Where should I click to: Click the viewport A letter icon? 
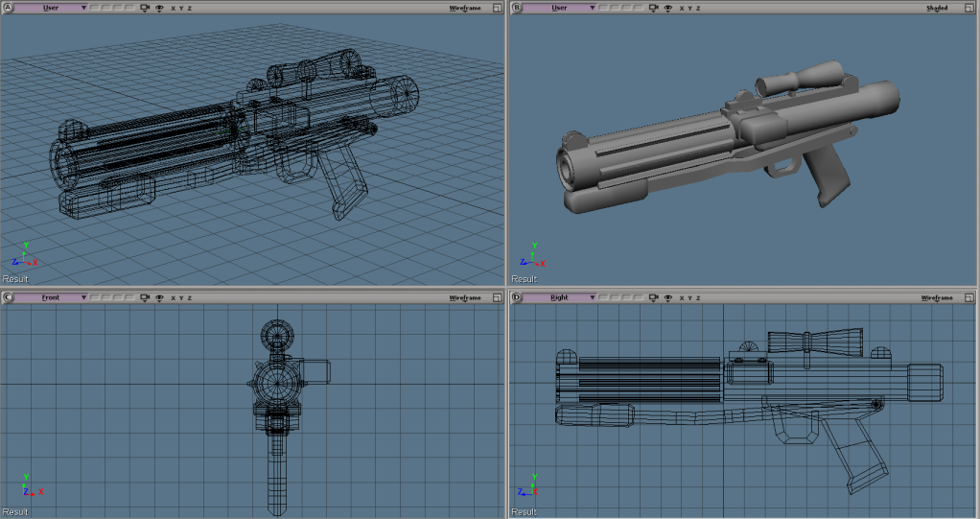click(8, 8)
